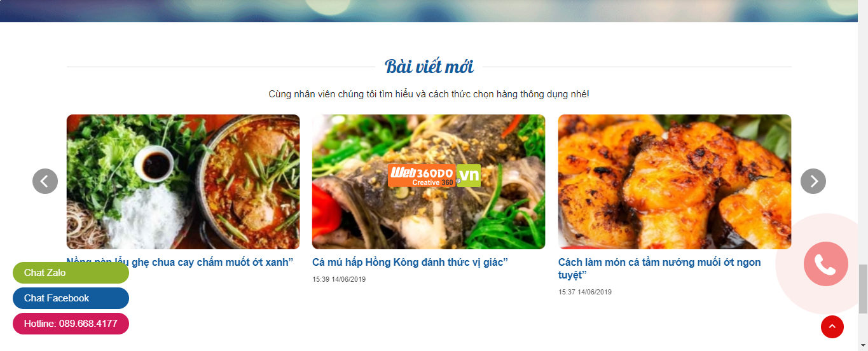Read "Nồng nàn lẩu ghẹ chua cay" article link
868x351 pixels.
click(x=180, y=262)
